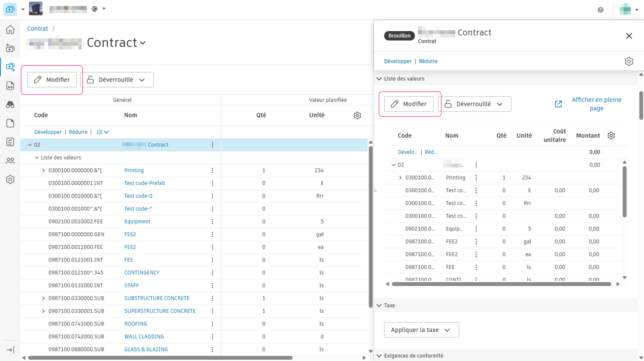This screenshot has width=644, height=361.
Task: Click the expand sidebar arrow icon
Action: coord(10,350)
